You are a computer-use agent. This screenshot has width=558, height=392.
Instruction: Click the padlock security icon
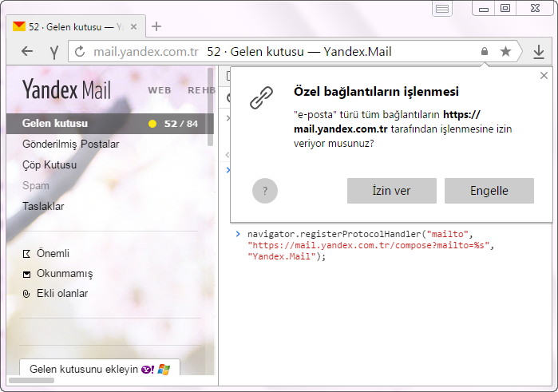click(485, 51)
